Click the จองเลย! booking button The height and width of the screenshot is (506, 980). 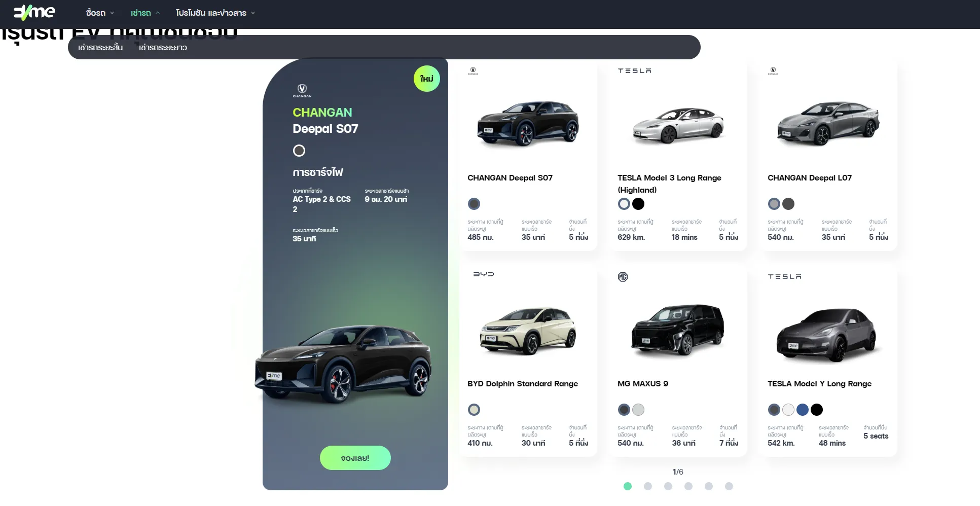pos(355,458)
